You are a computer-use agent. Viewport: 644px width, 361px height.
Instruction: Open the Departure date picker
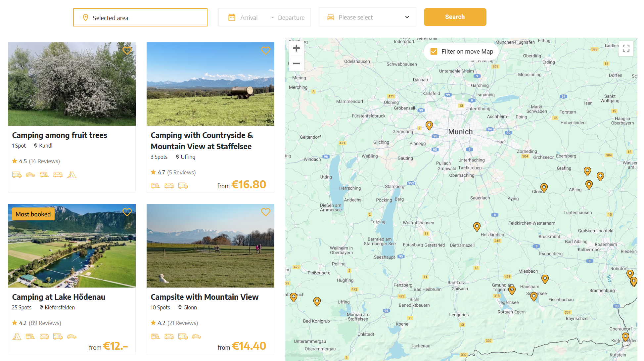click(x=291, y=18)
